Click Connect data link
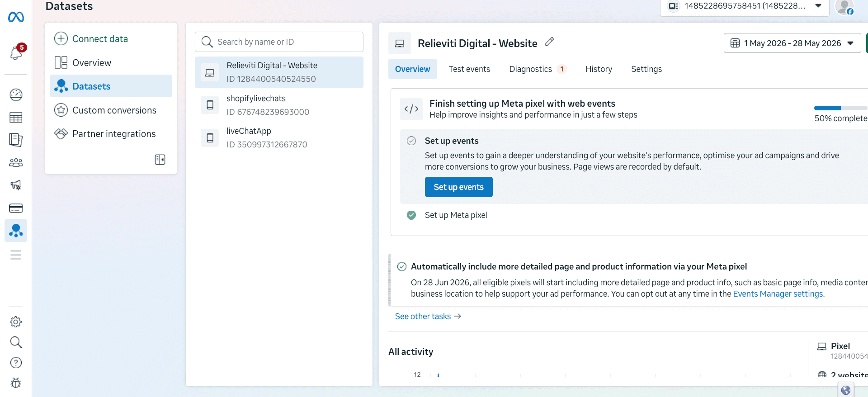This screenshot has height=397, width=868. pos(100,39)
